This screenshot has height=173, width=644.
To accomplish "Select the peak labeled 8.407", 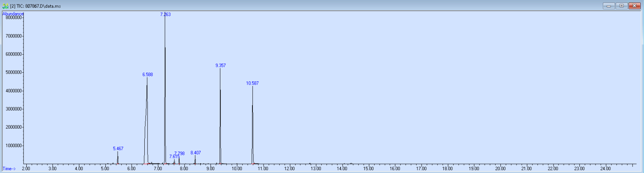I will [196, 153].
